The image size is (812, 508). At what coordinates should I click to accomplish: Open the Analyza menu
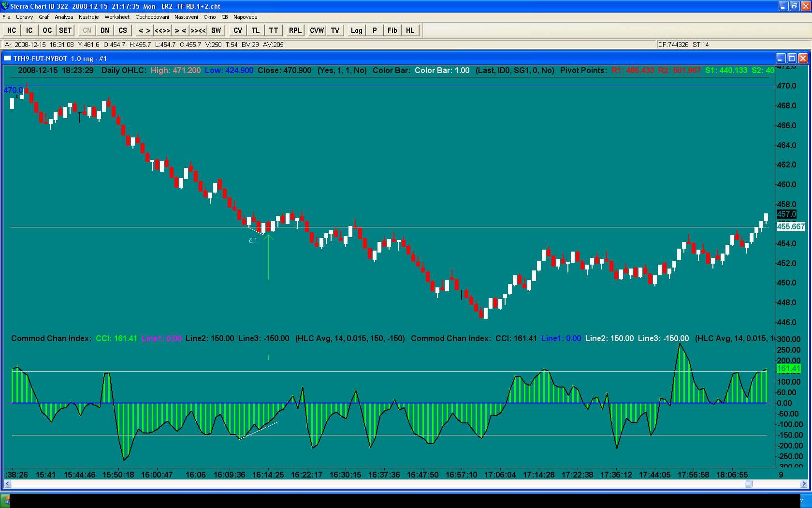[x=64, y=17]
